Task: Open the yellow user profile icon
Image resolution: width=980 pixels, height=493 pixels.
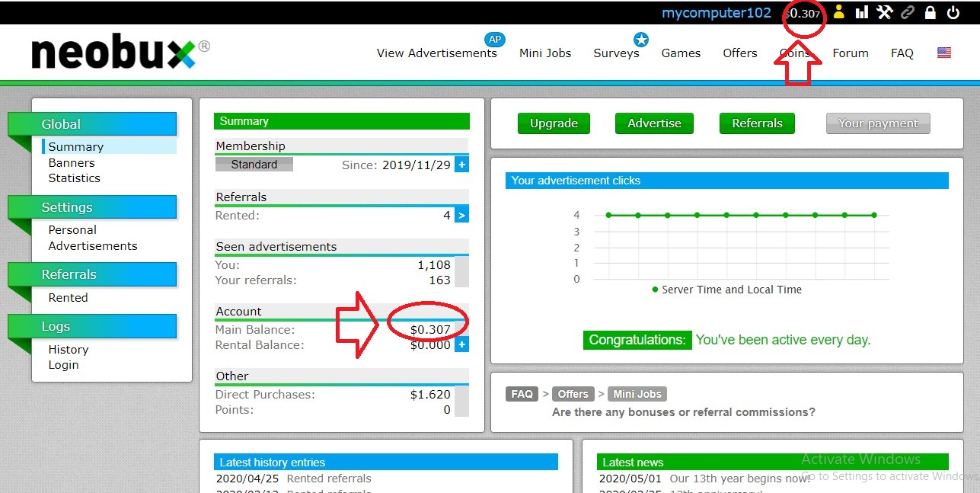Action: tap(838, 12)
